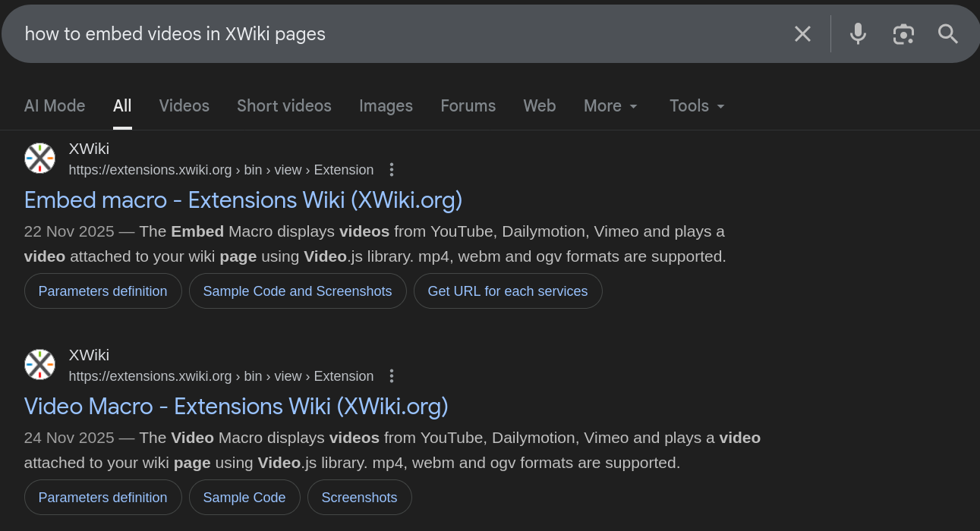Expand the Tools dropdown
Screen dimensions: 980x531
pyautogui.click(x=698, y=105)
